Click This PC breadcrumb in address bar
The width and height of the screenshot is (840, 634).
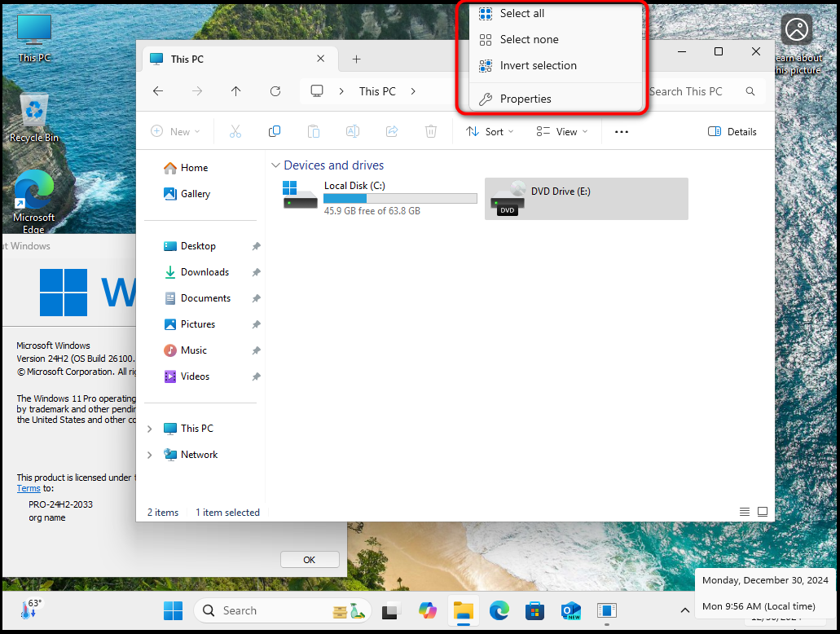click(377, 91)
